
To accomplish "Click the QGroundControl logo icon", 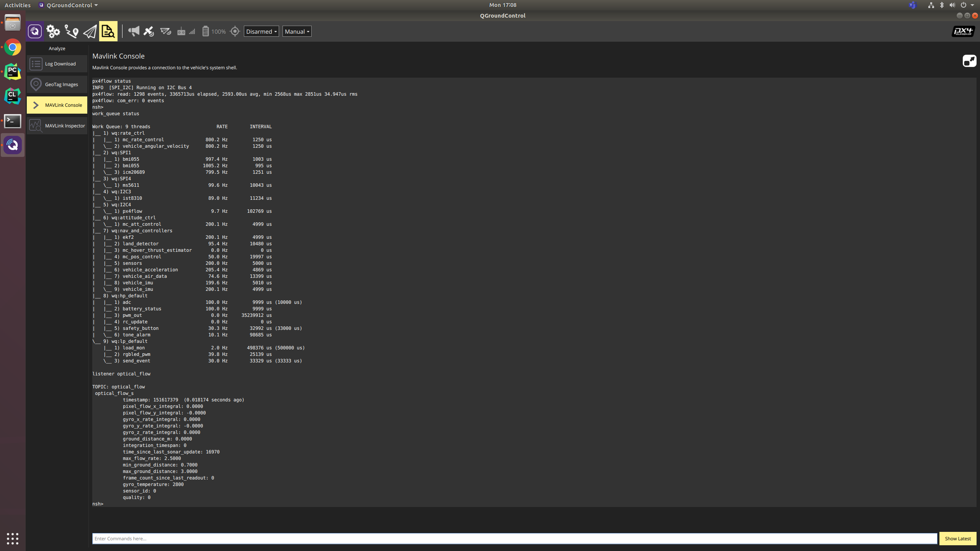I will click(x=35, y=31).
